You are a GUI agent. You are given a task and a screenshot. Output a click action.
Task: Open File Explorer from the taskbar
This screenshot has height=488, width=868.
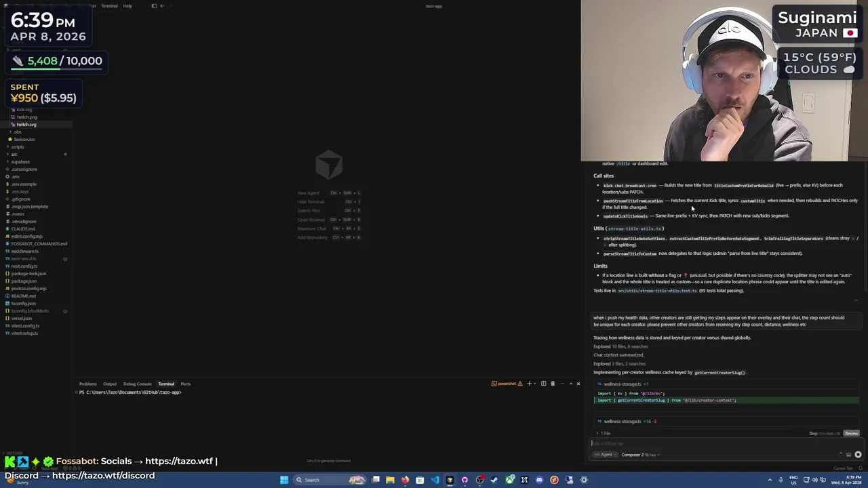pos(390,480)
